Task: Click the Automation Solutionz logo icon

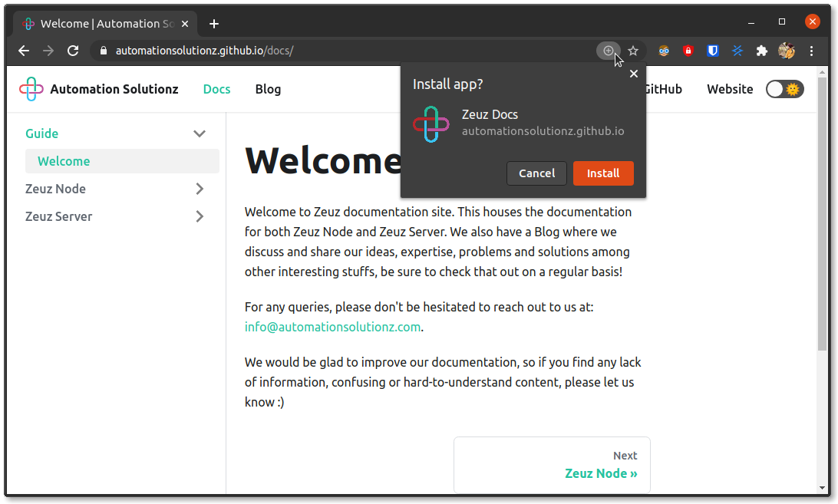Action: tap(31, 89)
